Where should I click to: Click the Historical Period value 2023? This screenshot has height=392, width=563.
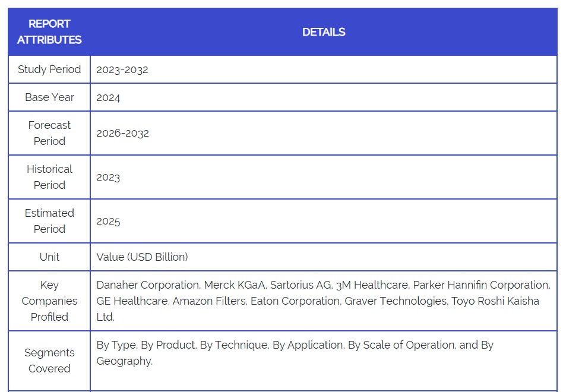pos(108,177)
